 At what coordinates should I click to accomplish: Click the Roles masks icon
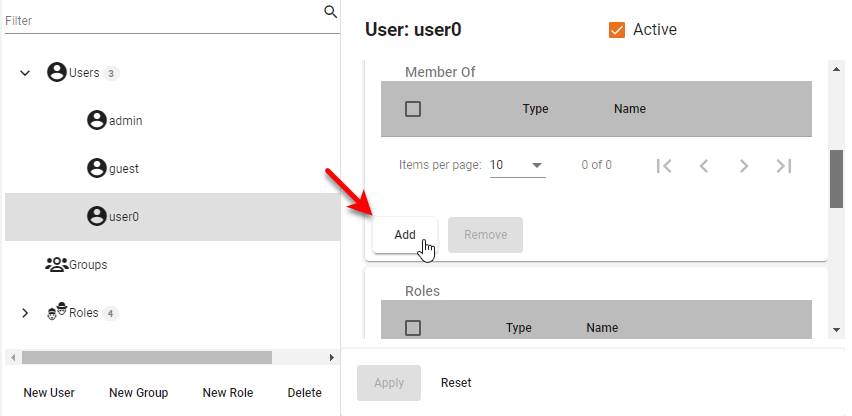coord(57,312)
